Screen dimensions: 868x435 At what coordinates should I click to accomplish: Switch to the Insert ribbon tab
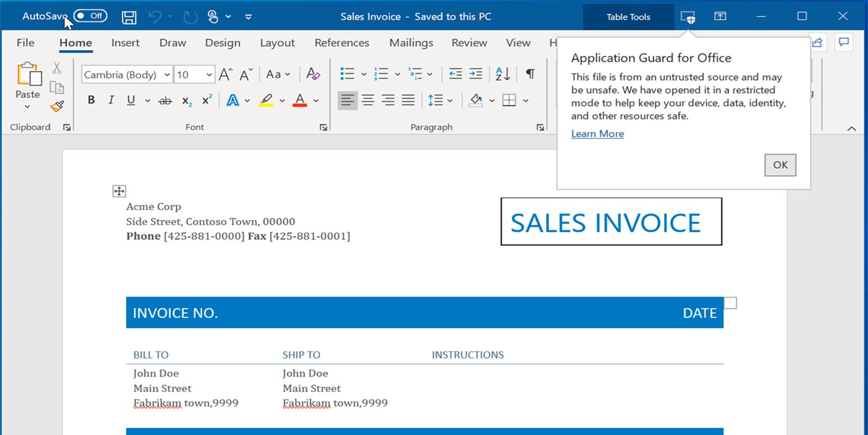point(125,43)
